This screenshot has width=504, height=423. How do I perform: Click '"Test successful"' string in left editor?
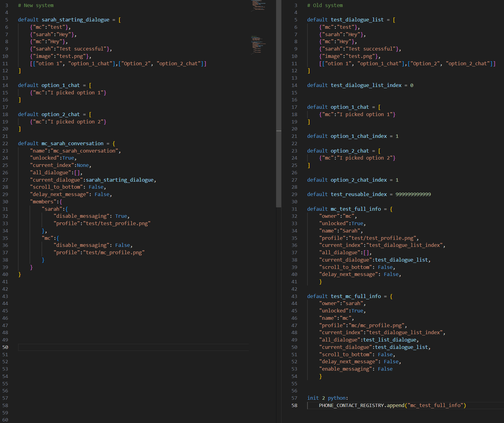click(x=83, y=49)
